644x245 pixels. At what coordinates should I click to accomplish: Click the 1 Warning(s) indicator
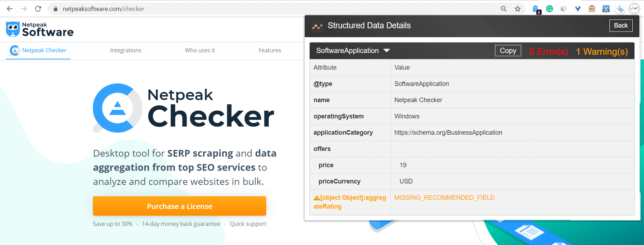click(602, 52)
